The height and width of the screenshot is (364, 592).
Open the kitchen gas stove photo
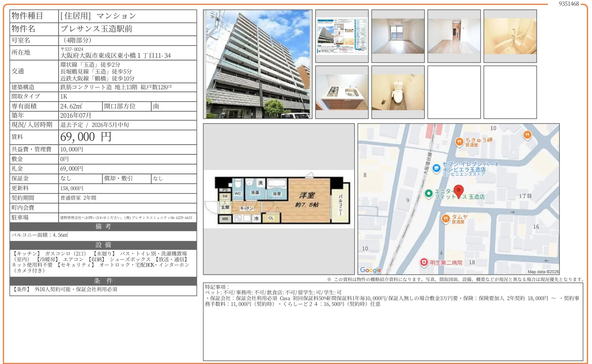(341, 92)
